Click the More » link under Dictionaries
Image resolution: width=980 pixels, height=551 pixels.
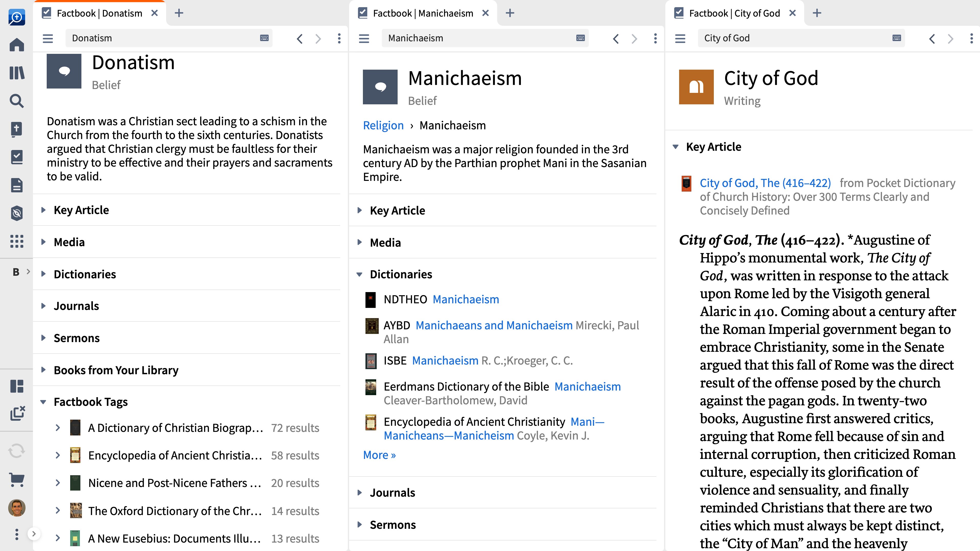pos(379,455)
